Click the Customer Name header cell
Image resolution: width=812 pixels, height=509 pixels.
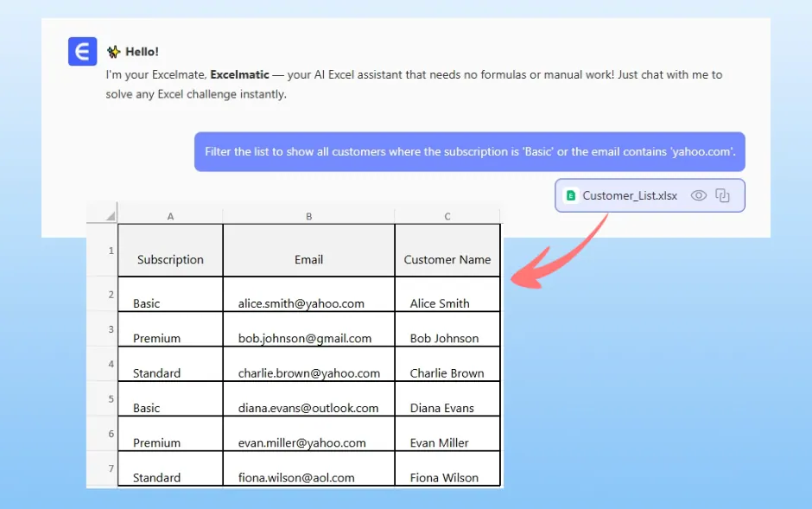[447, 258]
